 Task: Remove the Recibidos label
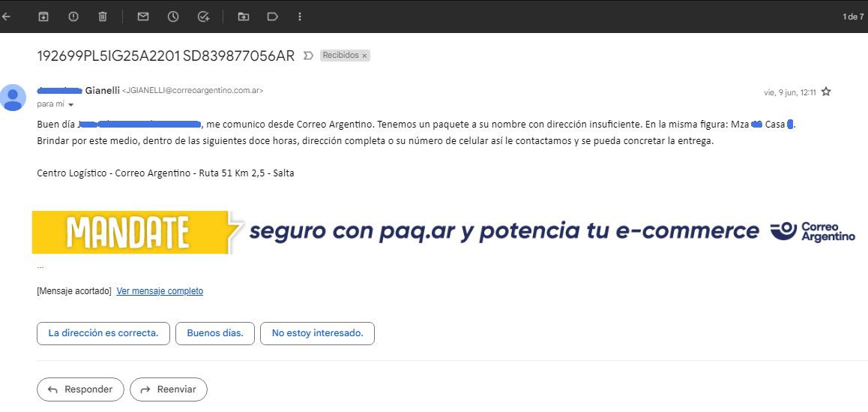tap(365, 56)
